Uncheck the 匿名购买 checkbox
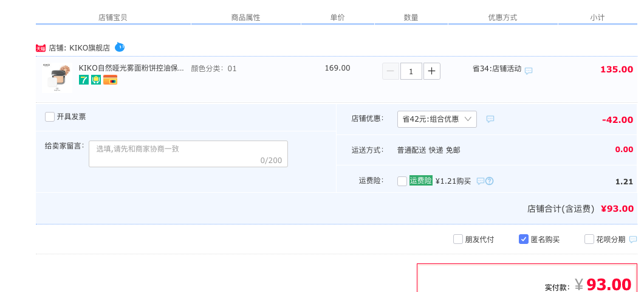This screenshot has height=292, width=644. 523,239
